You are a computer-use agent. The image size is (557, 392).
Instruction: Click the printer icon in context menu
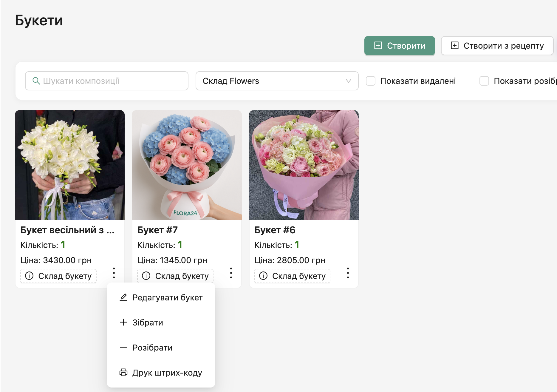(123, 373)
